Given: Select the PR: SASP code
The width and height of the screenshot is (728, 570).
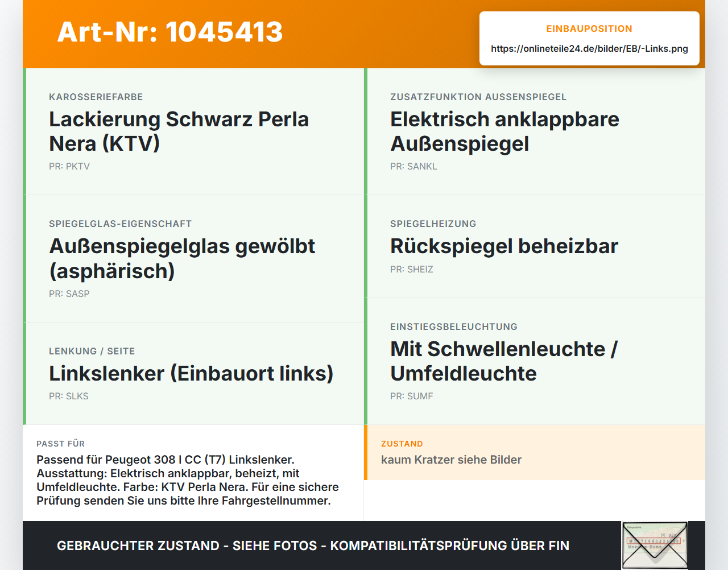Looking at the screenshot, I should tap(69, 294).
